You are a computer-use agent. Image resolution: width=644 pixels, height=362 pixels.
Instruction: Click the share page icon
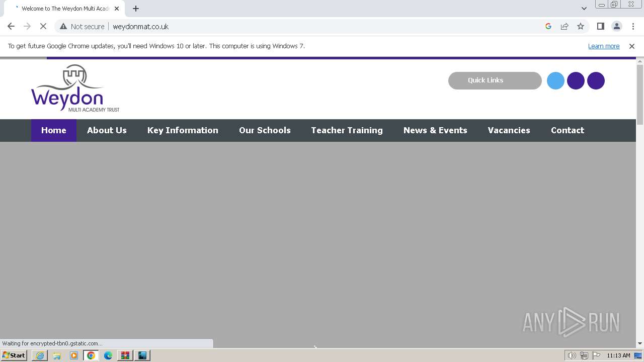565,27
